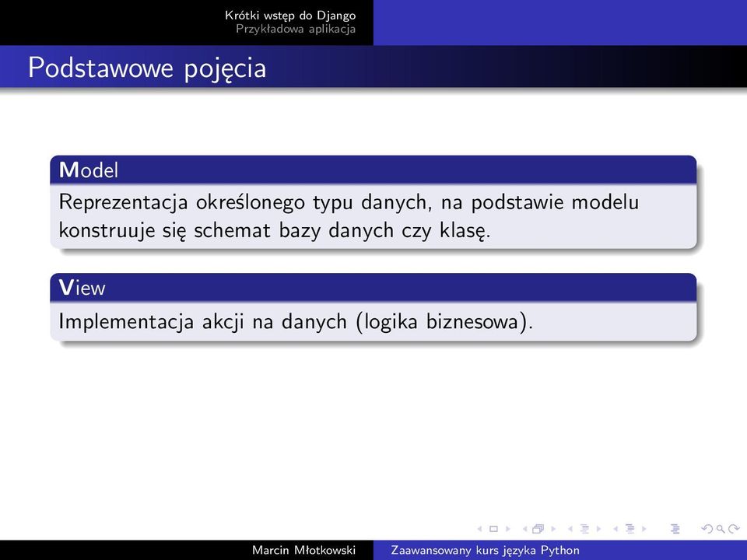
Task: Click the footer title 'Zaawansowany kurs języka Python'
Action: [x=485, y=550]
